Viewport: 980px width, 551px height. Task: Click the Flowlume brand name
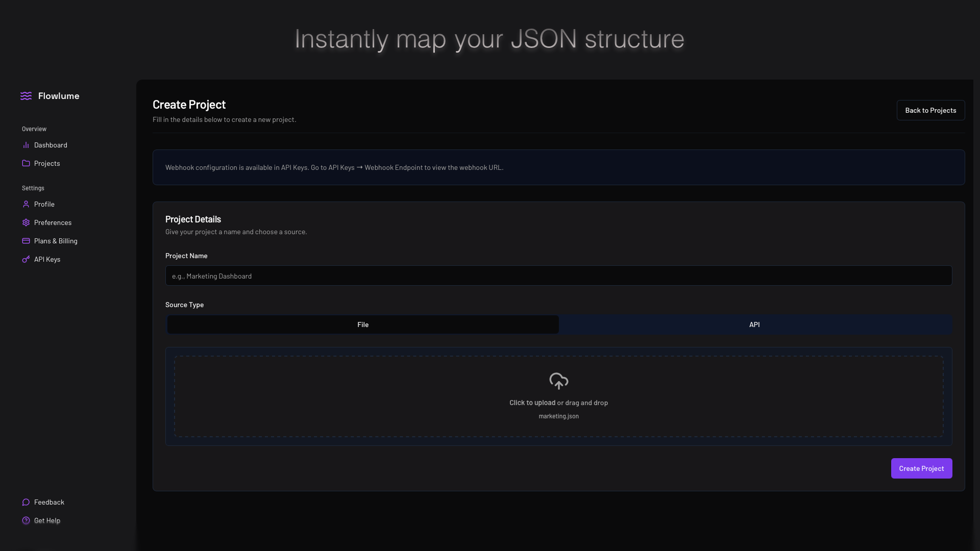[59, 96]
